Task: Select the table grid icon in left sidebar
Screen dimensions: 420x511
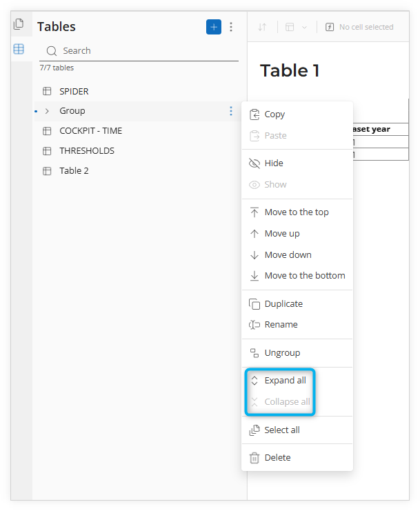Action: click(x=19, y=49)
